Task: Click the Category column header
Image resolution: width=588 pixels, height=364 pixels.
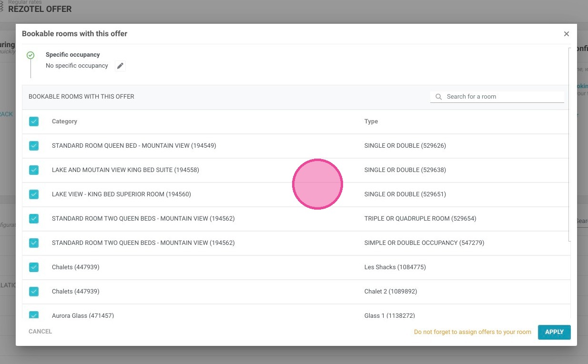Action: point(64,121)
